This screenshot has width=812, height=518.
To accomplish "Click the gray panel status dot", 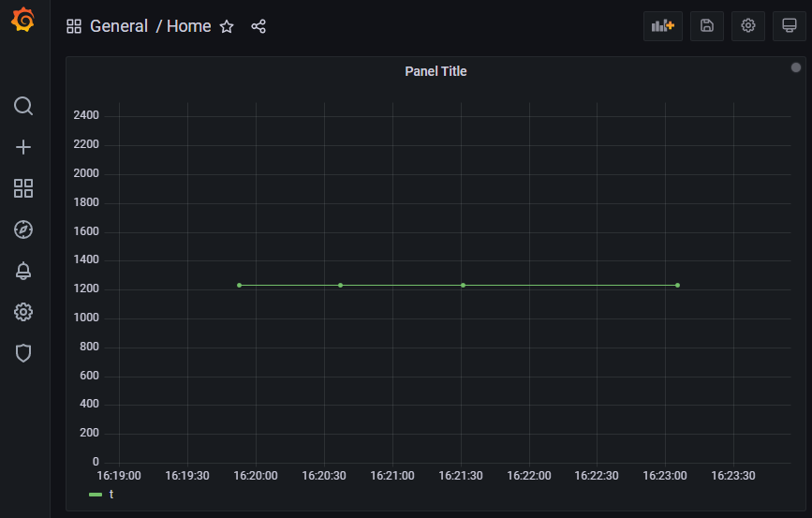I will pos(796,67).
